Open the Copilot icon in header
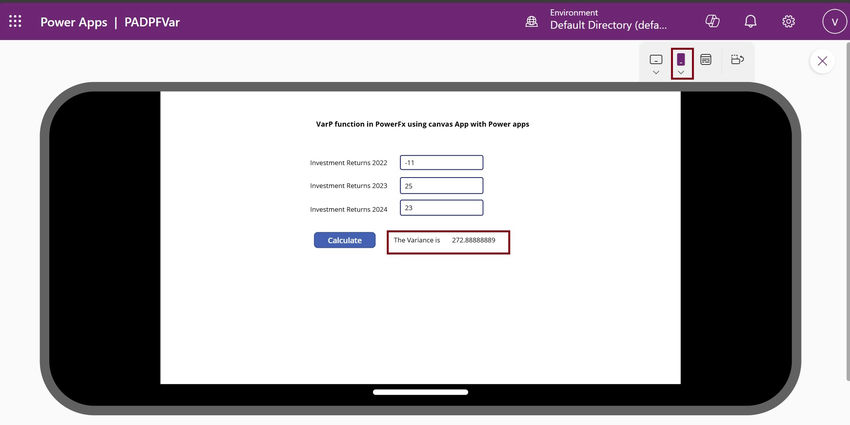The width and height of the screenshot is (850, 425). click(x=712, y=21)
